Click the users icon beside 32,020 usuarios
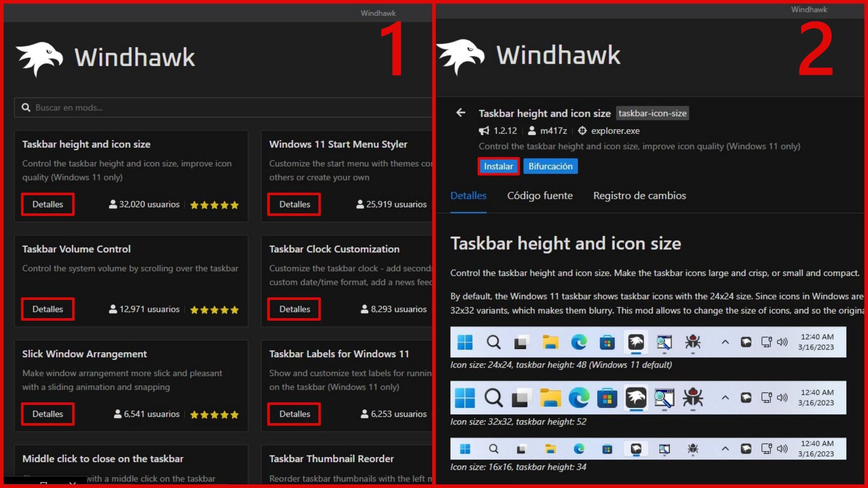868x488 pixels. 113,204
